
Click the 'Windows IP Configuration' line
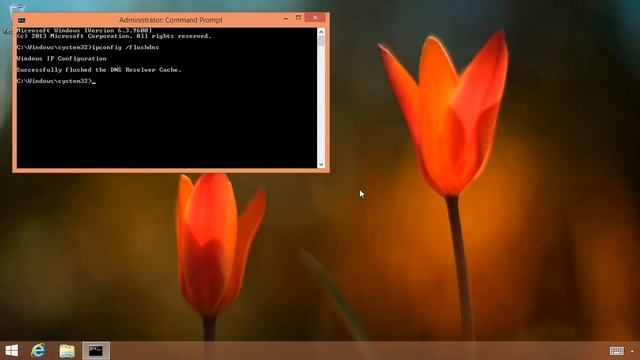[x=62, y=59]
